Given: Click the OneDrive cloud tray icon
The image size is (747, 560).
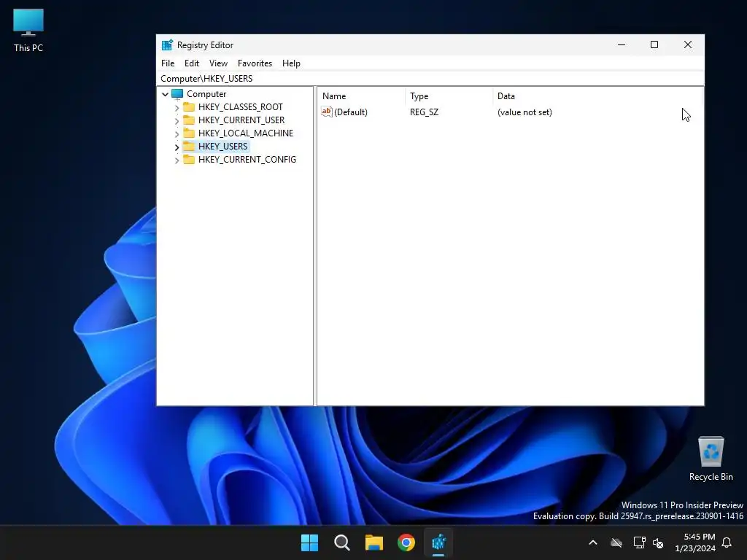Looking at the screenshot, I should pos(616,542).
